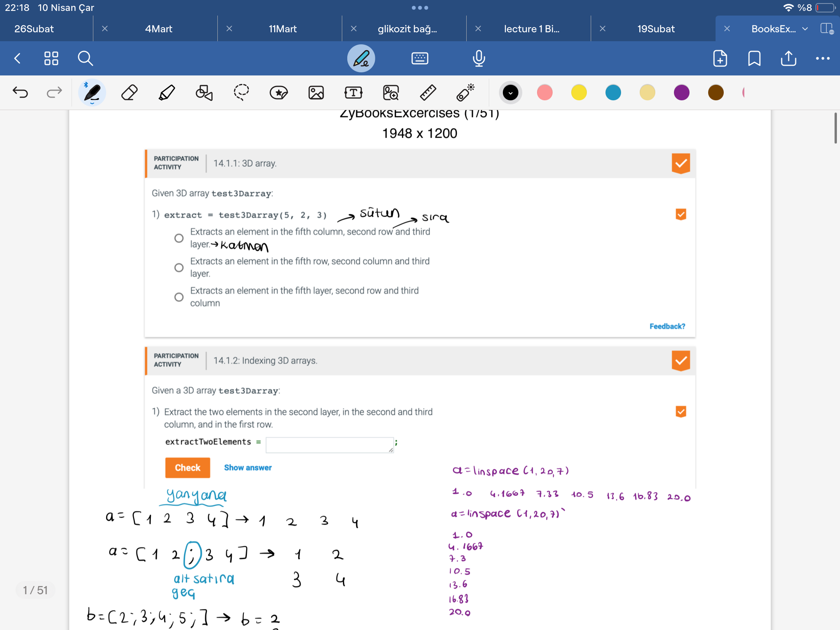840x630 pixels.
Task: Open the Text box tool
Action: pyautogui.click(x=353, y=93)
